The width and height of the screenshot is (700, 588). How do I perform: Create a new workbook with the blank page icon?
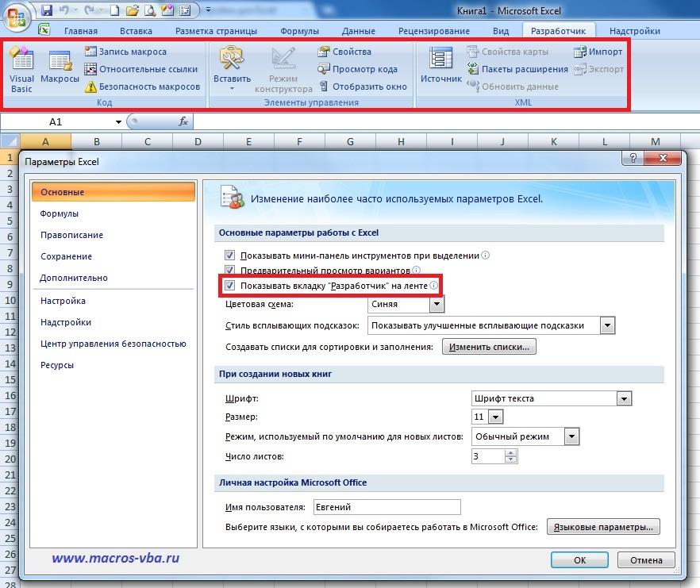(x=115, y=10)
